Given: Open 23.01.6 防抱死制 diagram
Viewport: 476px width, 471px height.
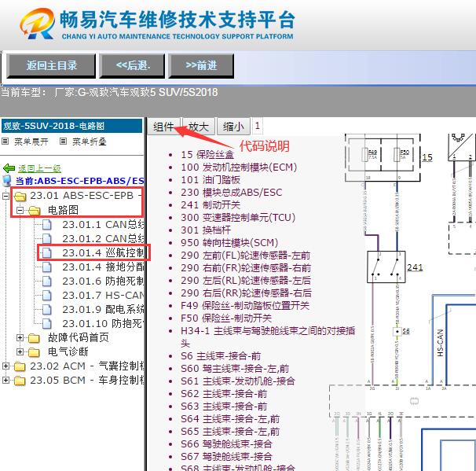Looking at the screenshot, I should click(x=103, y=281).
